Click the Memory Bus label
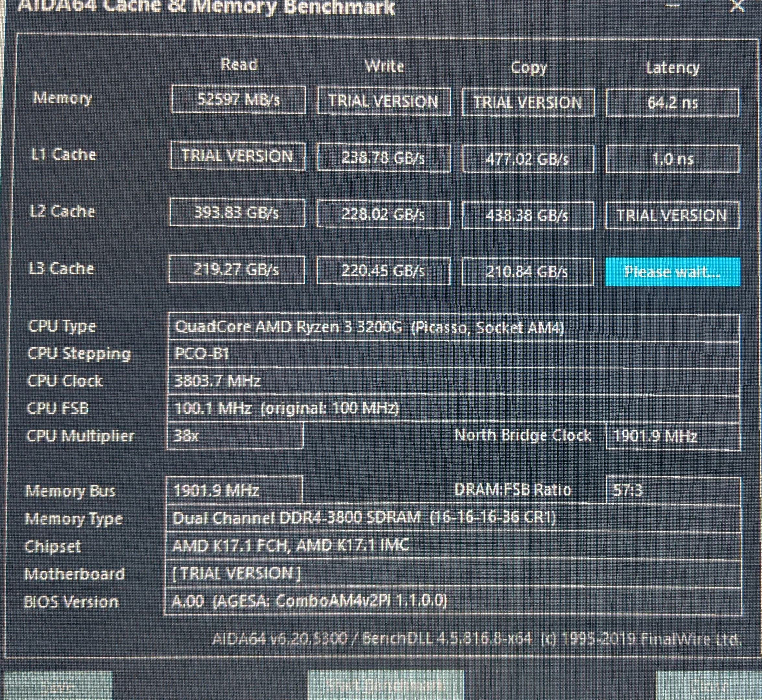 [x=70, y=491]
